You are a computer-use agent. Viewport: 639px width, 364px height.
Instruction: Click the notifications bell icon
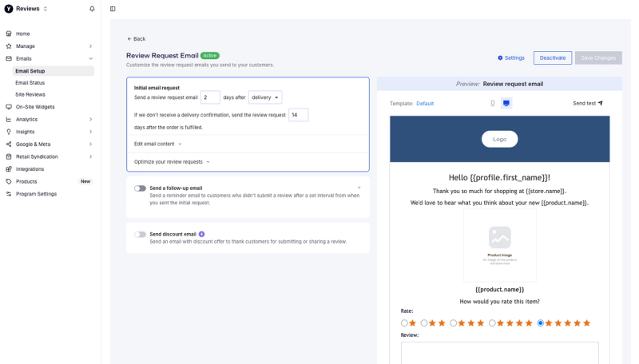click(92, 9)
